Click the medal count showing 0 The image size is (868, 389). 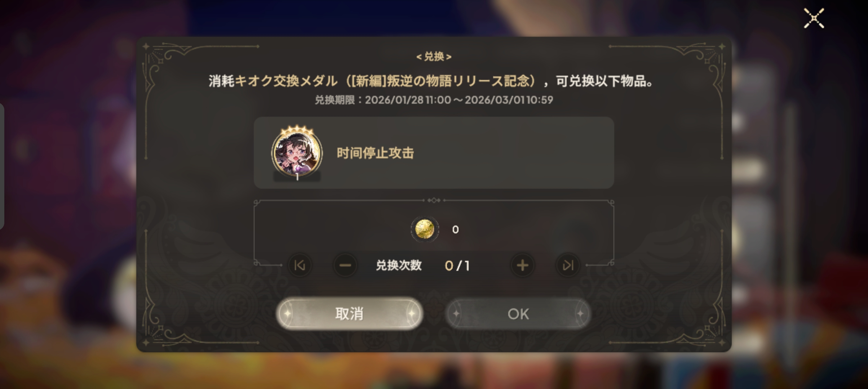tap(455, 229)
